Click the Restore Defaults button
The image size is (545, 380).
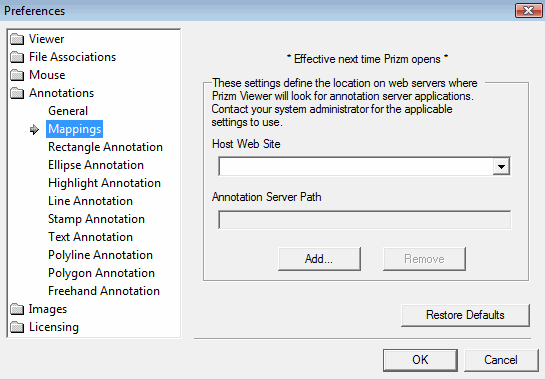coord(465,315)
